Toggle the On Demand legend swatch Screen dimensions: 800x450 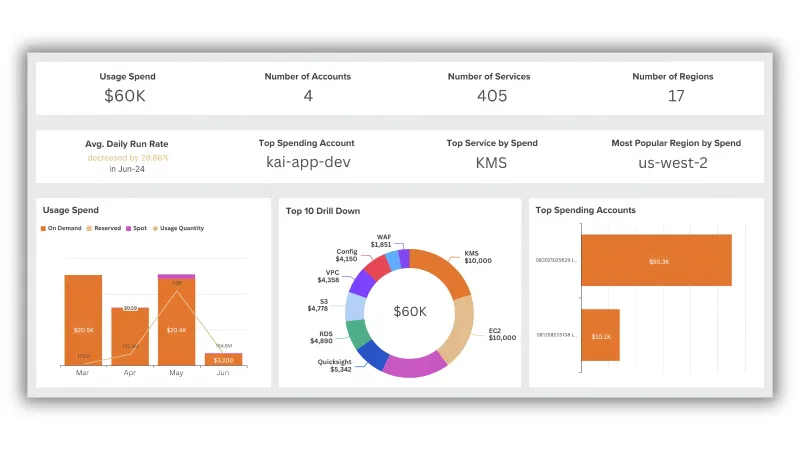point(43,229)
